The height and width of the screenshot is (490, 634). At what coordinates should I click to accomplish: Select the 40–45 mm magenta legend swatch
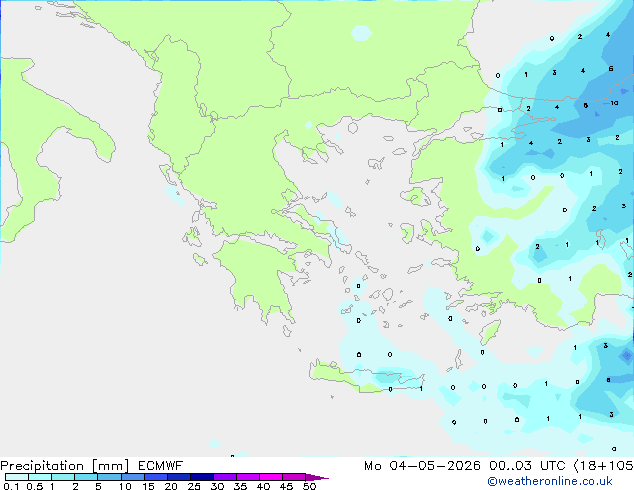(271, 477)
